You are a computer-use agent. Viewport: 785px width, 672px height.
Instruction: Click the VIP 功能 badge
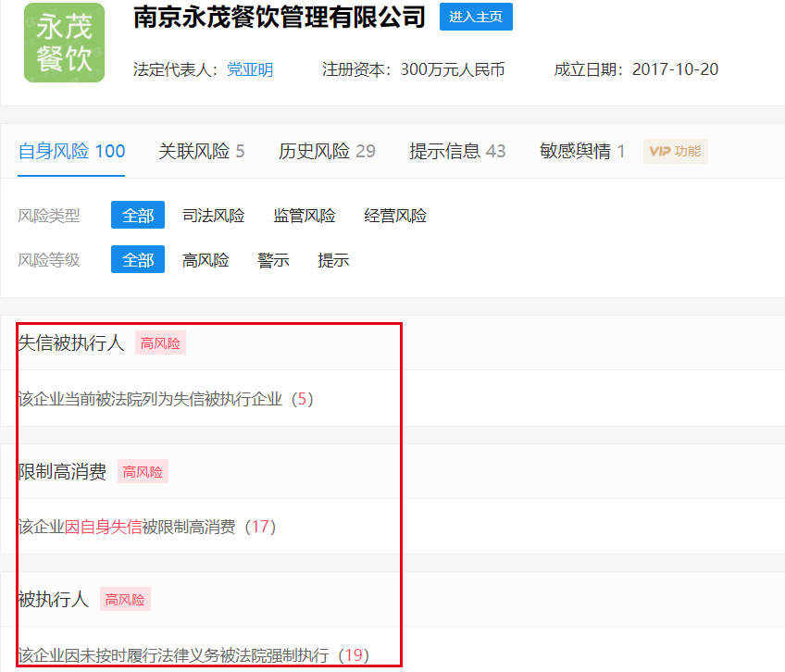tap(676, 151)
